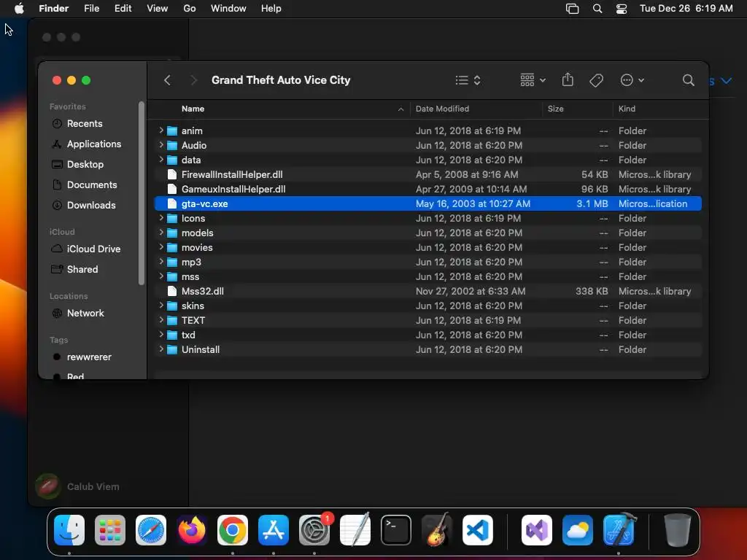Image resolution: width=747 pixels, height=560 pixels.
Task: Select GameuxInstallHelper.dll file
Action: 427,189
